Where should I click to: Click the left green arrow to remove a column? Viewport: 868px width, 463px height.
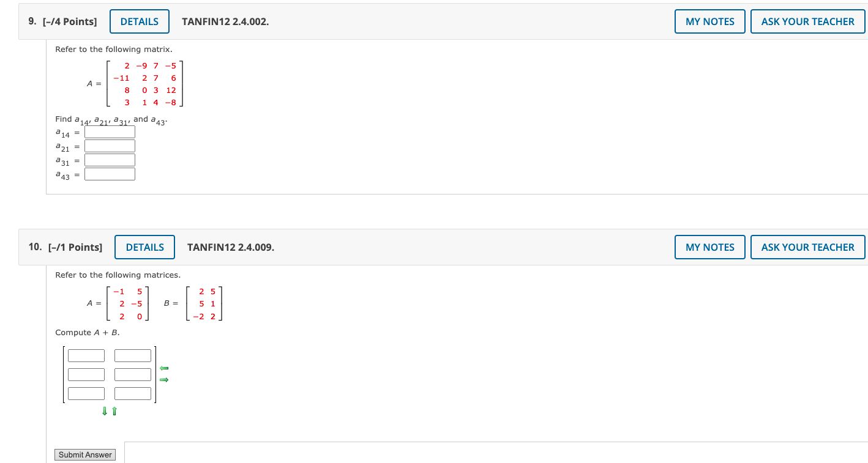click(x=163, y=368)
